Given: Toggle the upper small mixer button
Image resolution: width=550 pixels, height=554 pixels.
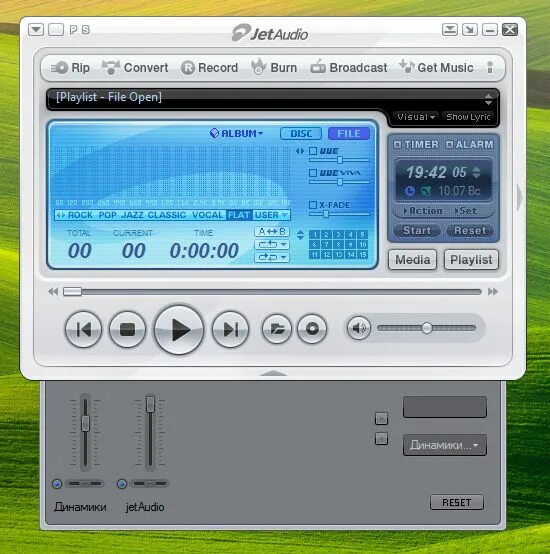Looking at the screenshot, I should pyautogui.click(x=382, y=419).
